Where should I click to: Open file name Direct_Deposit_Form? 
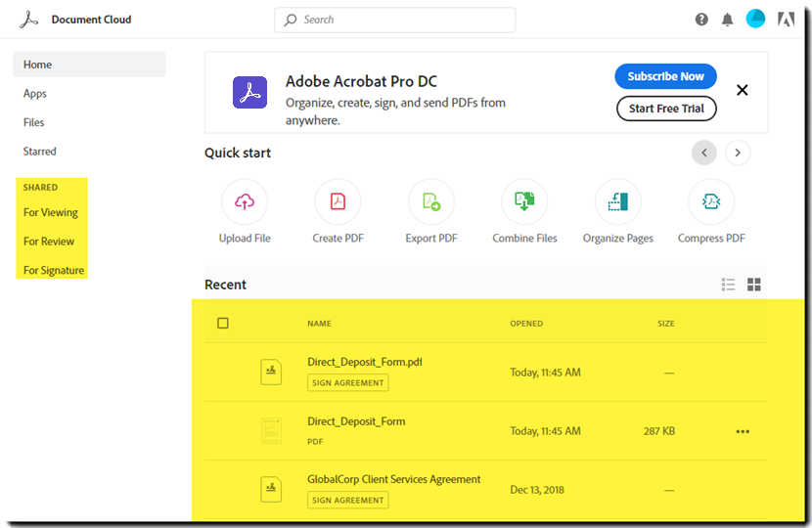(x=356, y=421)
